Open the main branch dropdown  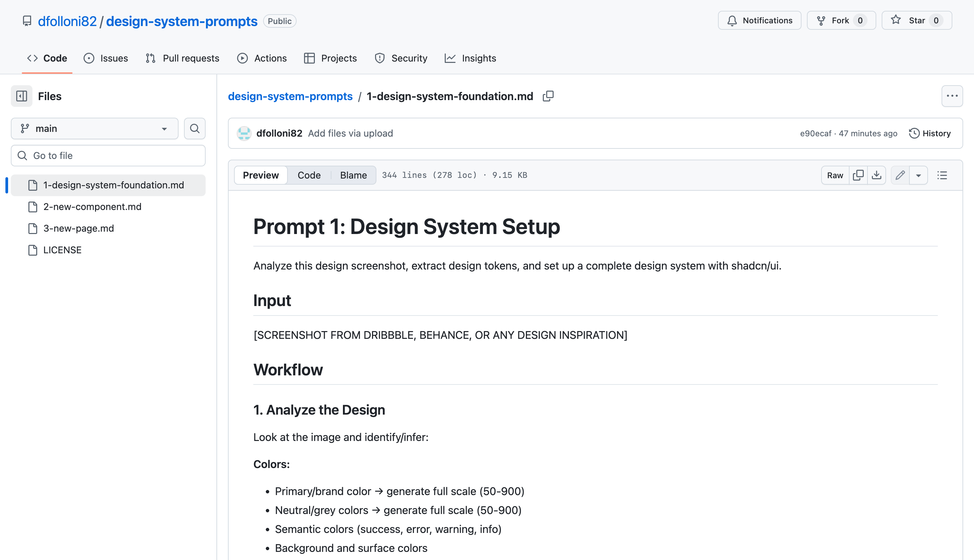pos(95,129)
